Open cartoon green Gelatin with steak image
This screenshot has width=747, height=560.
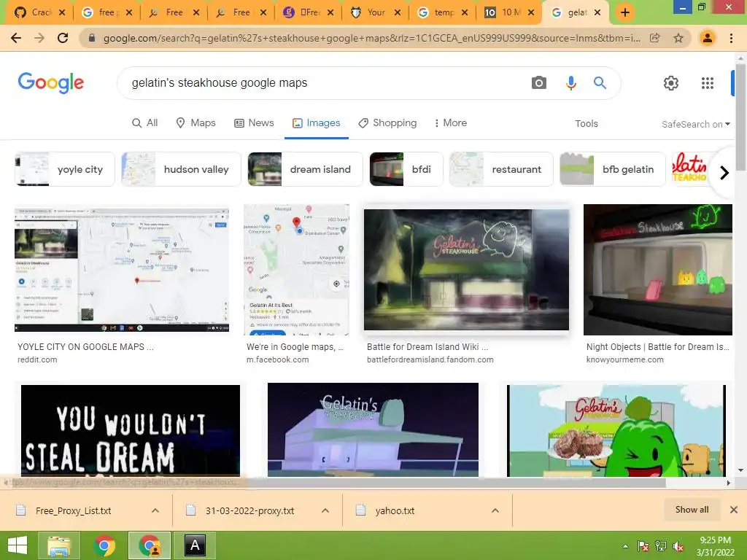(616, 430)
